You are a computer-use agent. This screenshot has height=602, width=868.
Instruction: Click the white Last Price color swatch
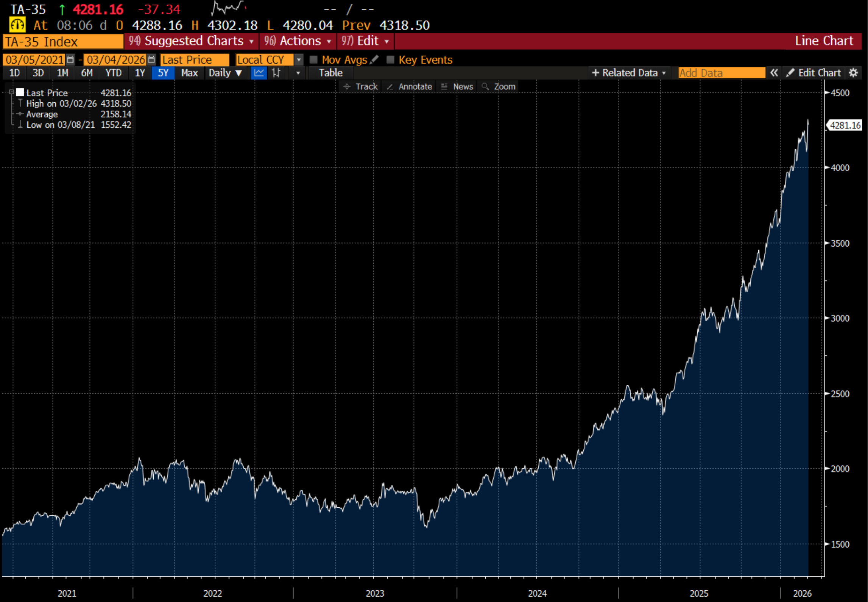click(20, 92)
